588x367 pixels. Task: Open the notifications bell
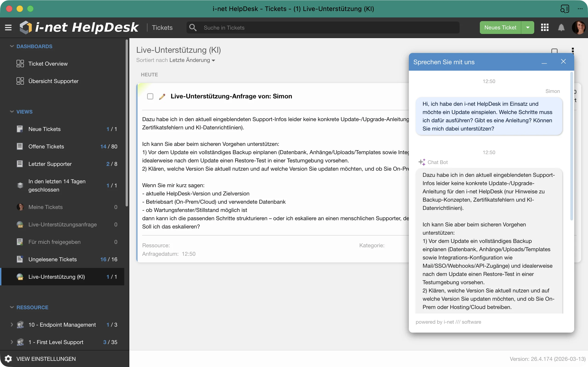pyautogui.click(x=562, y=28)
